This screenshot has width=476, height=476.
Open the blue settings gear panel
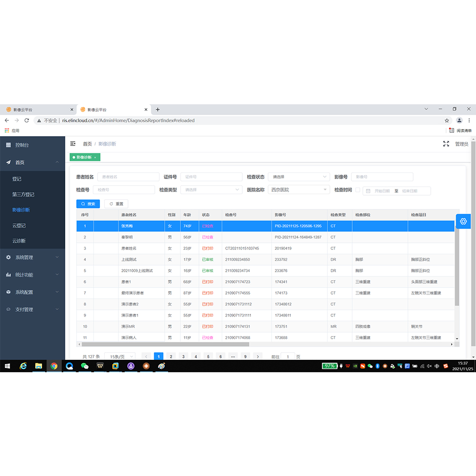[x=463, y=221]
